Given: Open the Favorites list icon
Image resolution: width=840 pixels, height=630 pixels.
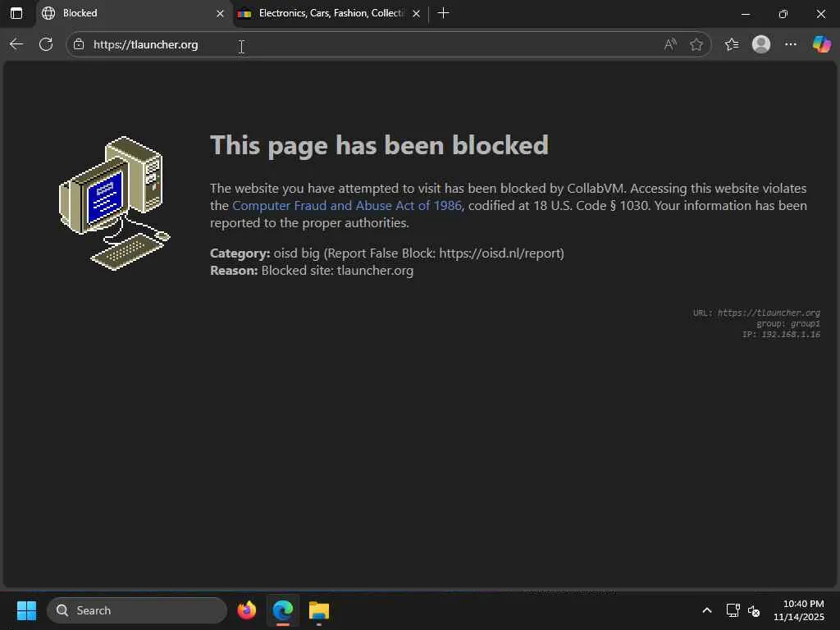Looking at the screenshot, I should pyautogui.click(x=731, y=44).
